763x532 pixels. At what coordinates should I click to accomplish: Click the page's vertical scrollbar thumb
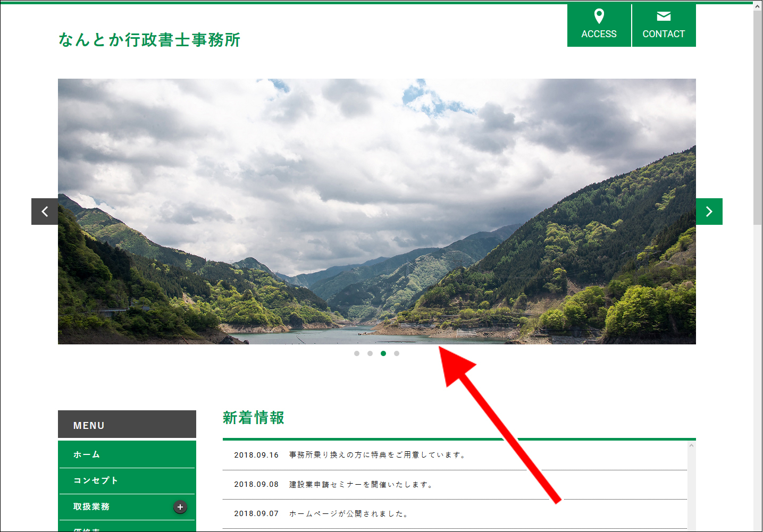pyautogui.click(x=758, y=117)
